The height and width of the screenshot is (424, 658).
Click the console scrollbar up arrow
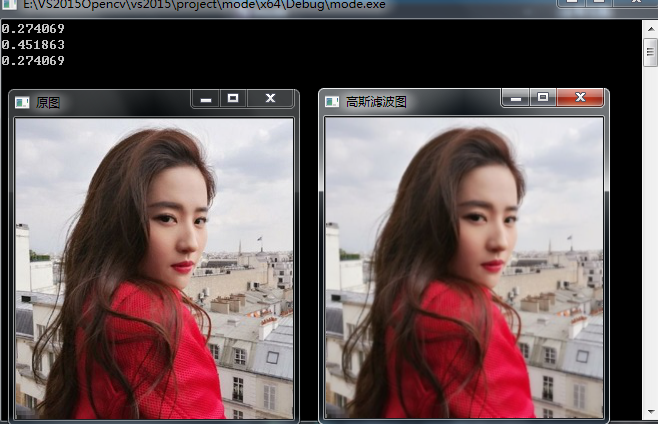pyautogui.click(x=650, y=29)
